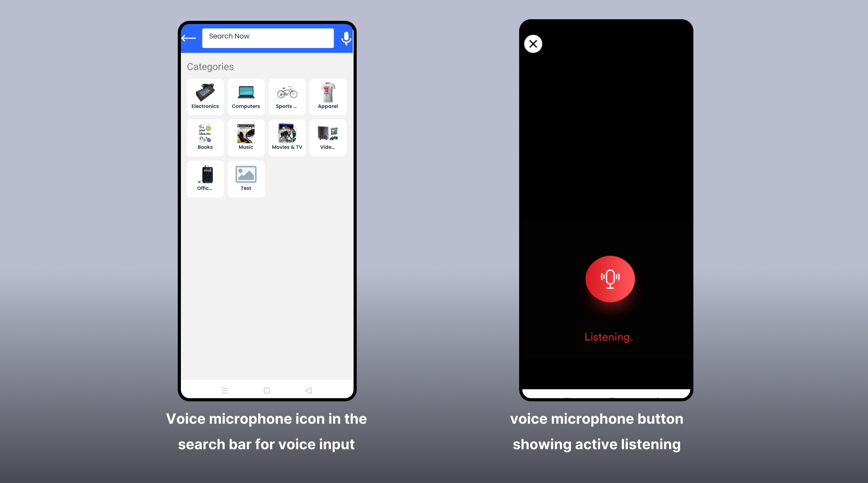Image resolution: width=868 pixels, height=483 pixels.
Task: Click the back arrow in search header
Action: tap(189, 38)
